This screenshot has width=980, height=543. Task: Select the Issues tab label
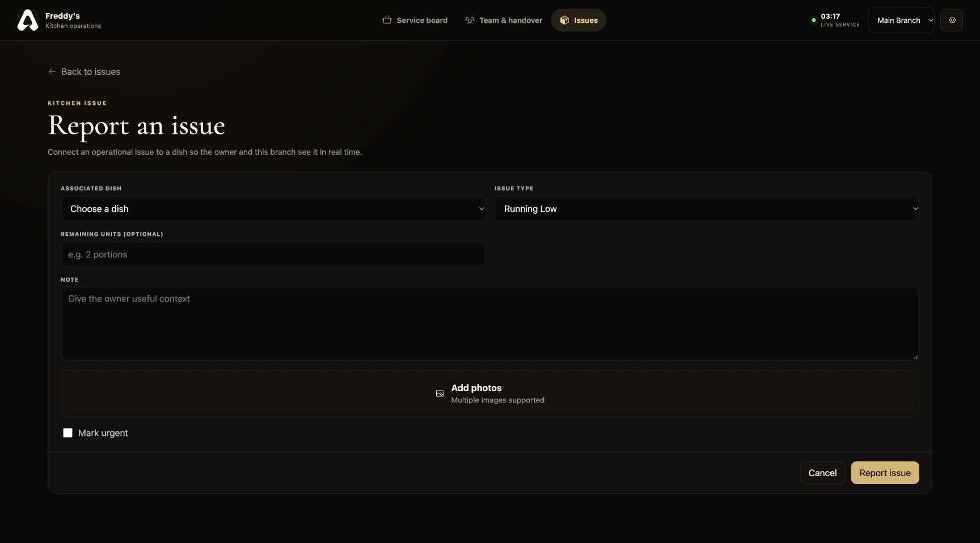(586, 20)
